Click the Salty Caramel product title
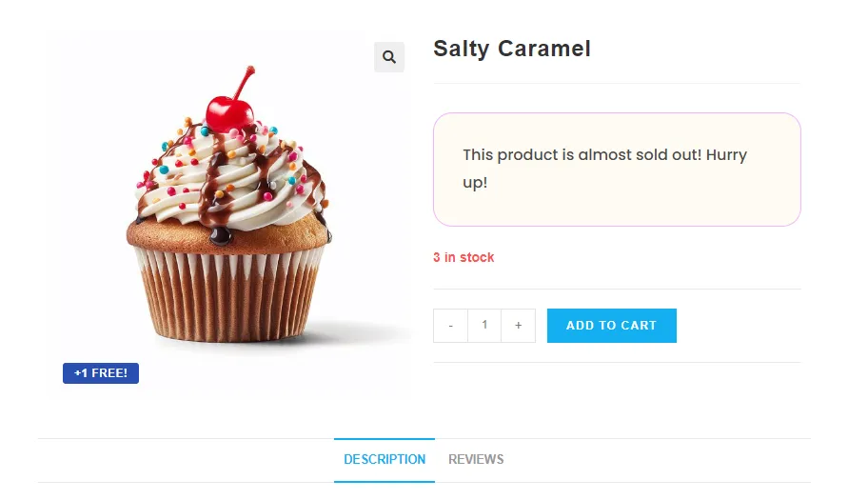 (512, 49)
